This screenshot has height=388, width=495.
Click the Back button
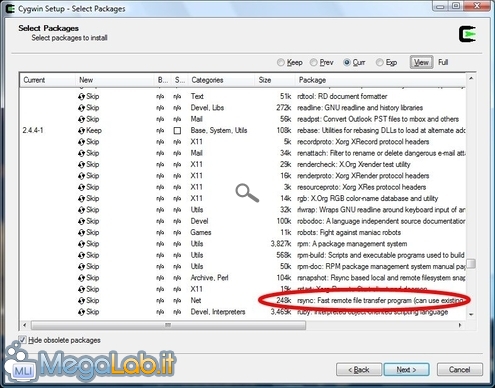(x=359, y=370)
